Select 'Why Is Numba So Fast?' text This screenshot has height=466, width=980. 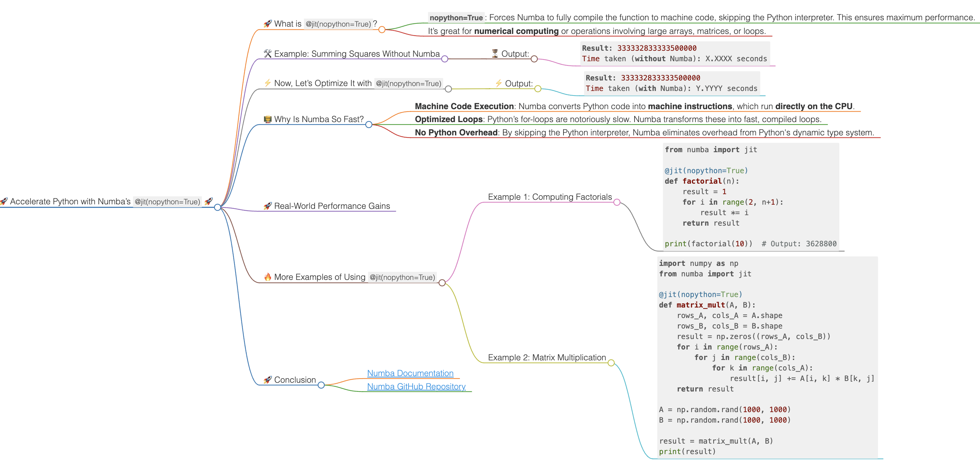click(x=319, y=119)
